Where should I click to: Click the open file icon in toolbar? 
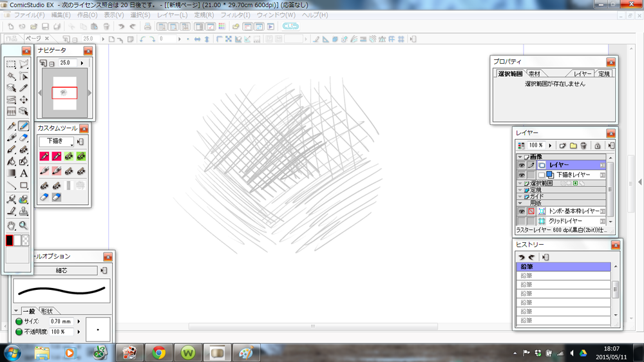click(x=33, y=26)
